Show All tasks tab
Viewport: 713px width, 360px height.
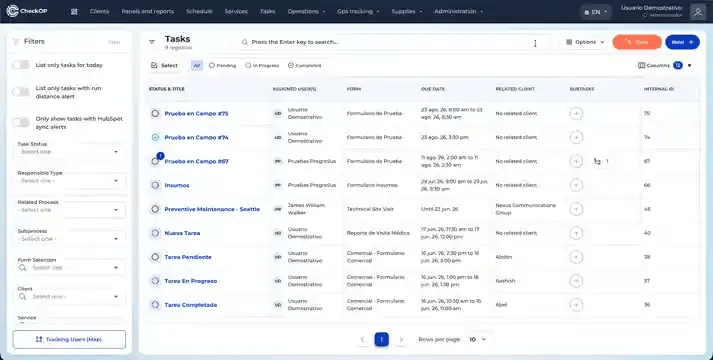tap(196, 65)
